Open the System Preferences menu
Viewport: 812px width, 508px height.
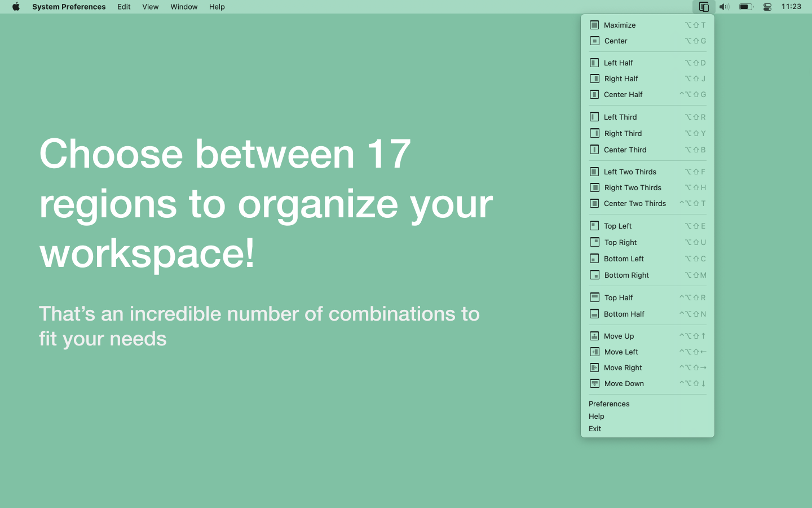click(69, 7)
